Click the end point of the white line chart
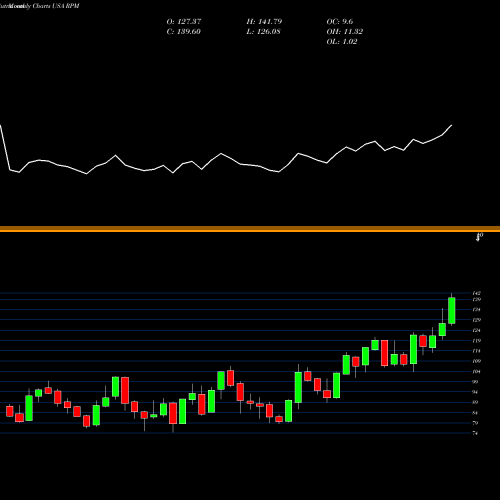Image resolution: width=500 pixels, height=500 pixels. click(x=452, y=125)
